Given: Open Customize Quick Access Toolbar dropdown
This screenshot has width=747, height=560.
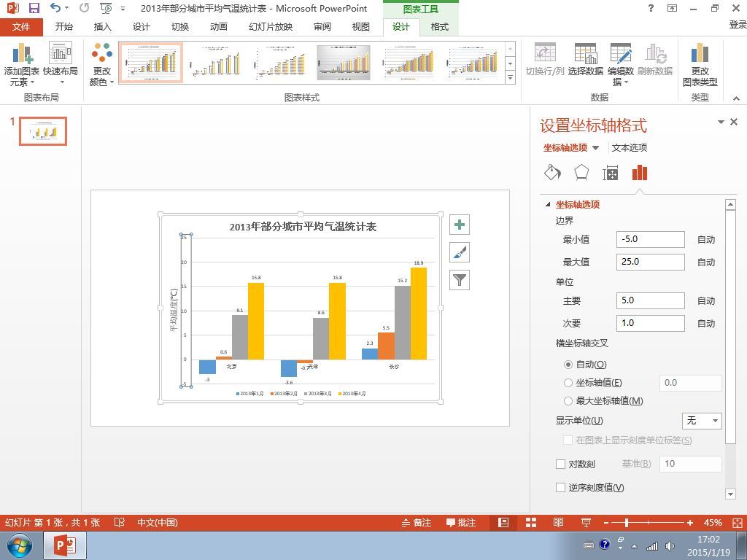Looking at the screenshot, I should [123, 9].
